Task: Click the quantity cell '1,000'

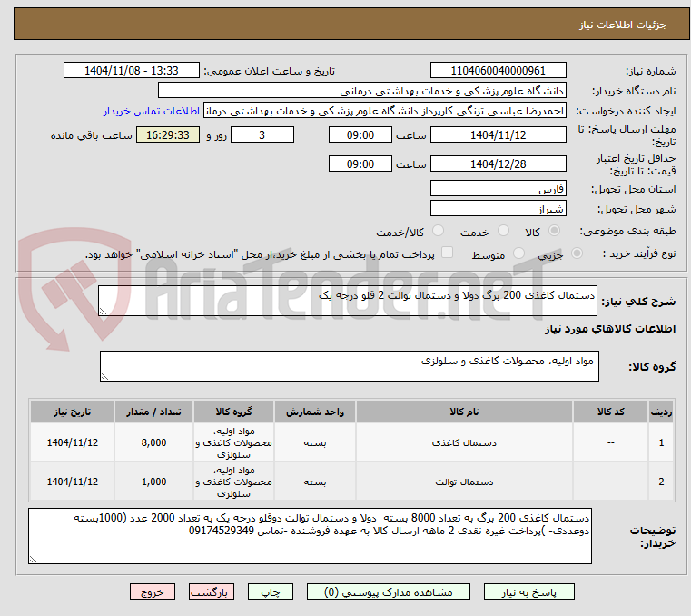Action: pyautogui.click(x=153, y=482)
